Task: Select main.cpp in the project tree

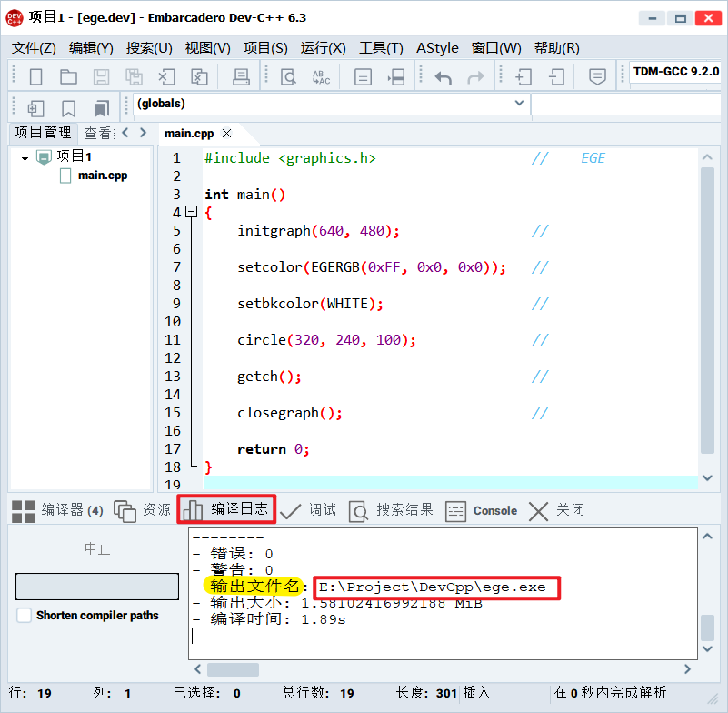Action: (x=102, y=176)
